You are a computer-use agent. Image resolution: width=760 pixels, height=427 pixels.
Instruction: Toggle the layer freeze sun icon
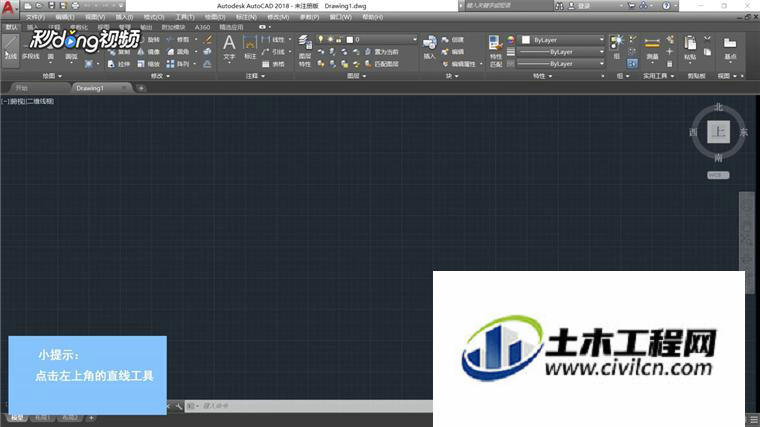click(330, 39)
